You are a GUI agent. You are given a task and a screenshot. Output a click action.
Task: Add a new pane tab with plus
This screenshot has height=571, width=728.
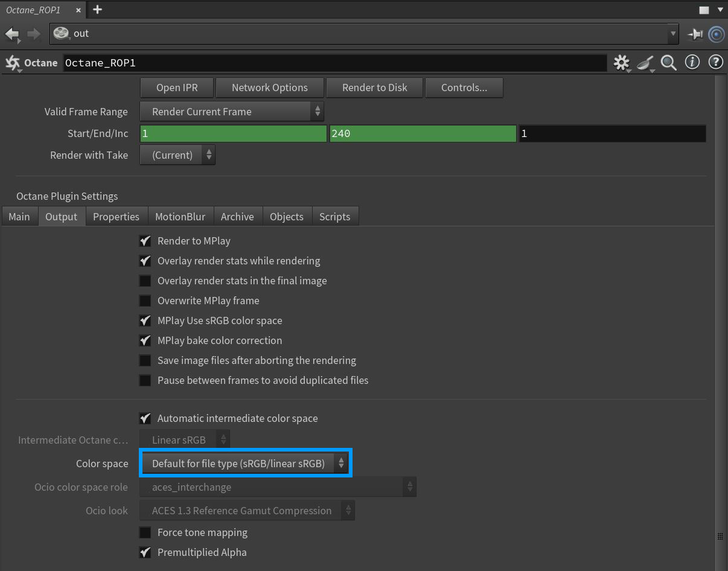(x=97, y=10)
